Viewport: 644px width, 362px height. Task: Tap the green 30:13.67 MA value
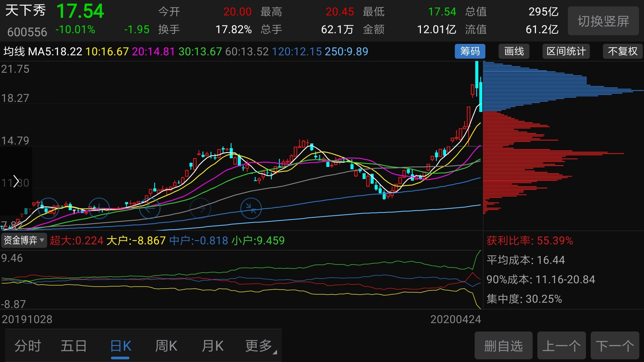(200, 52)
